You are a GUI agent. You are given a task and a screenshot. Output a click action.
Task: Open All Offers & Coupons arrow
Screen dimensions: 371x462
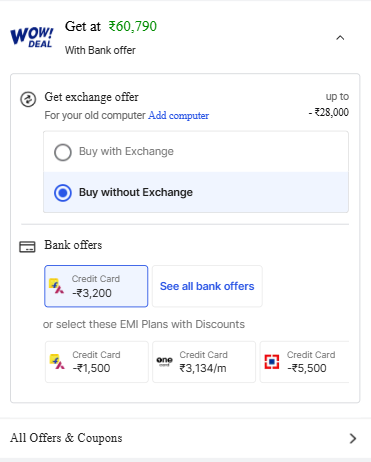pos(353,438)
